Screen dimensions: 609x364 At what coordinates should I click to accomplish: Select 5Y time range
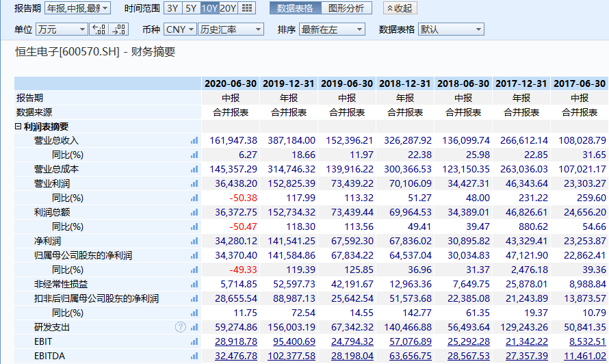point(191,8)
